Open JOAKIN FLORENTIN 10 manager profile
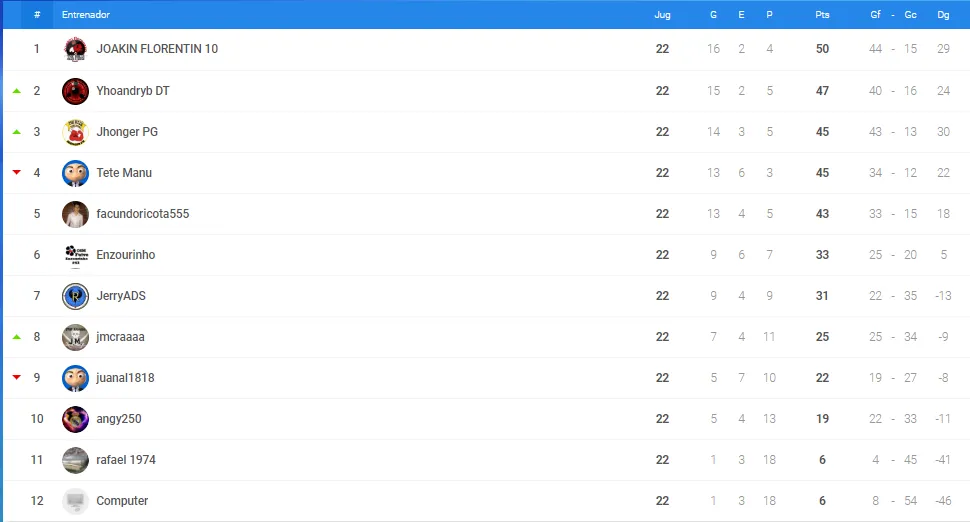Screen dimensions: 970x522 157,49
